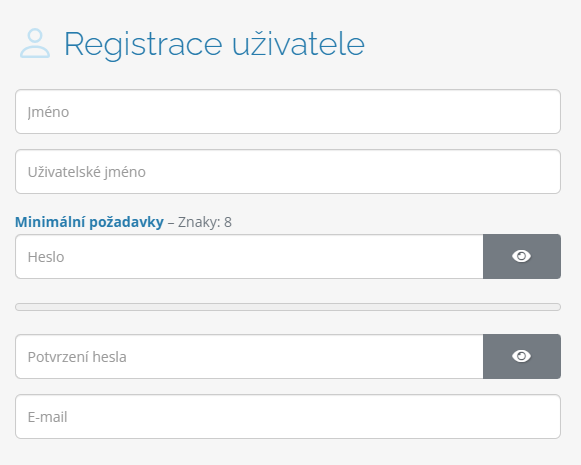
Task: Focus the Jméno input field
Action: point(288,112)
